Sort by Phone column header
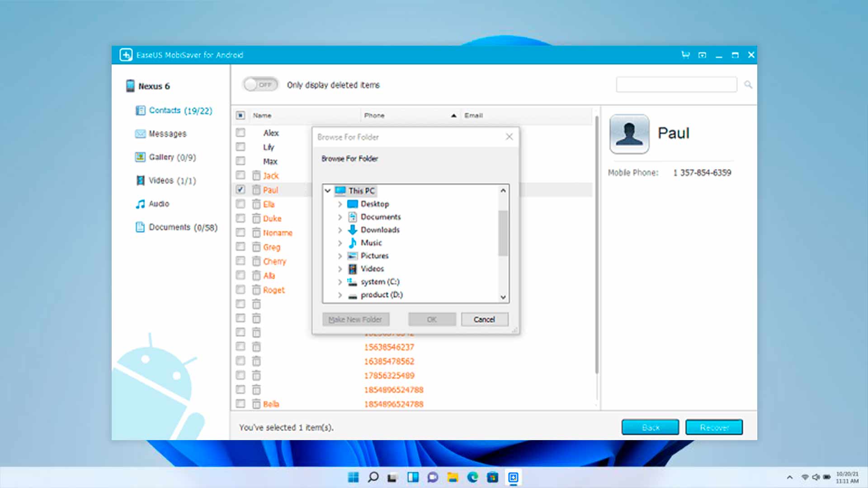The image size is (868, 488). pyautogui.click(x=410, y=115)
